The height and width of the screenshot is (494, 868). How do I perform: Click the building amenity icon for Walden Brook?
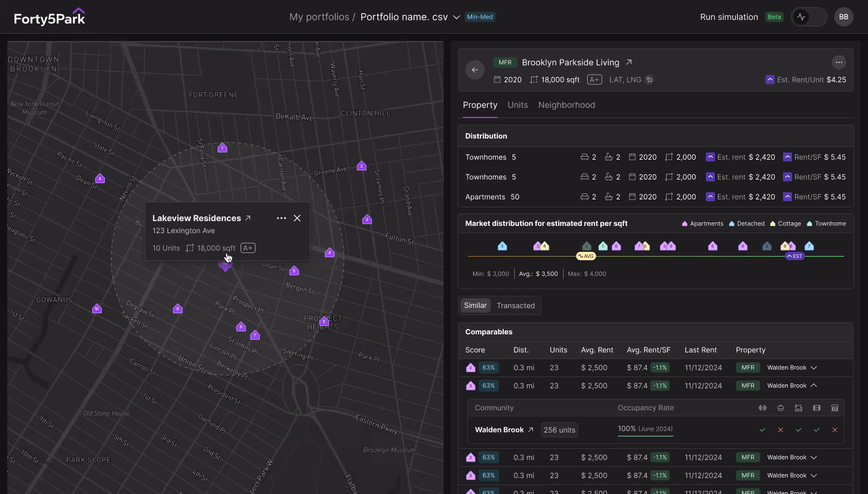coord(799,408)
